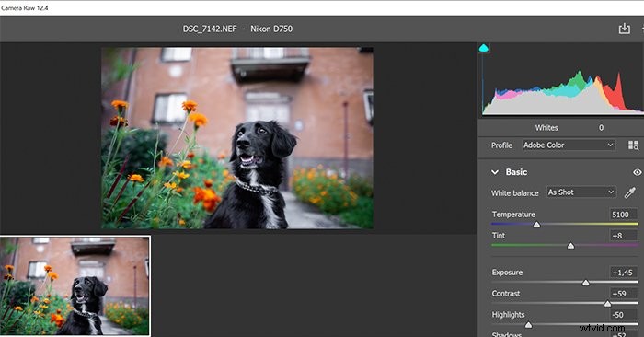Viewport: 644px width, 337px height.
Task: Click the Tint slider handle
Action: tap(570, 246)
